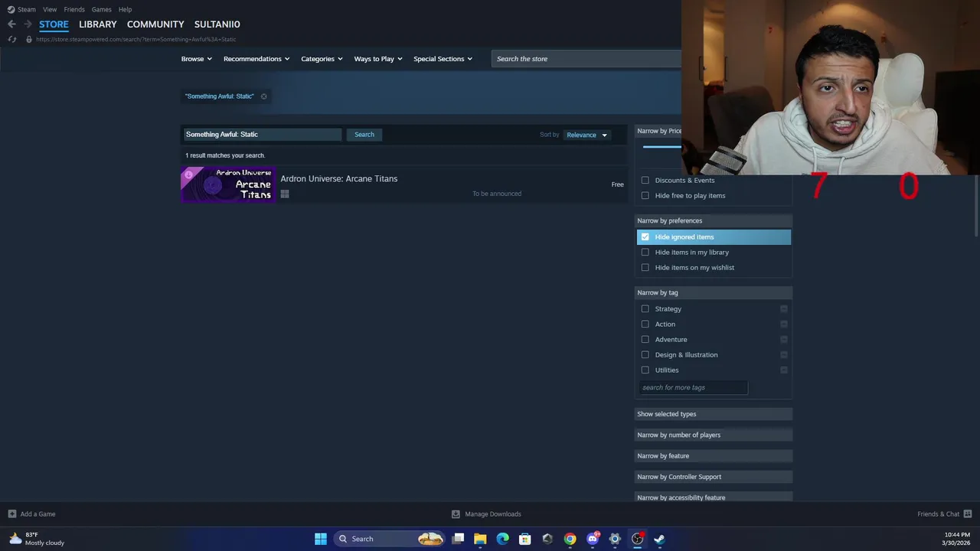
Task: Open the Help menu
Action: tap(126, 9)
